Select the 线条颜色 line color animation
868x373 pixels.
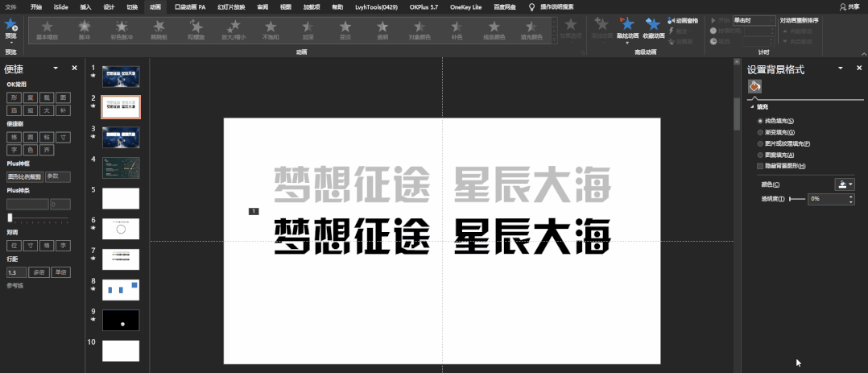point(494,31)
